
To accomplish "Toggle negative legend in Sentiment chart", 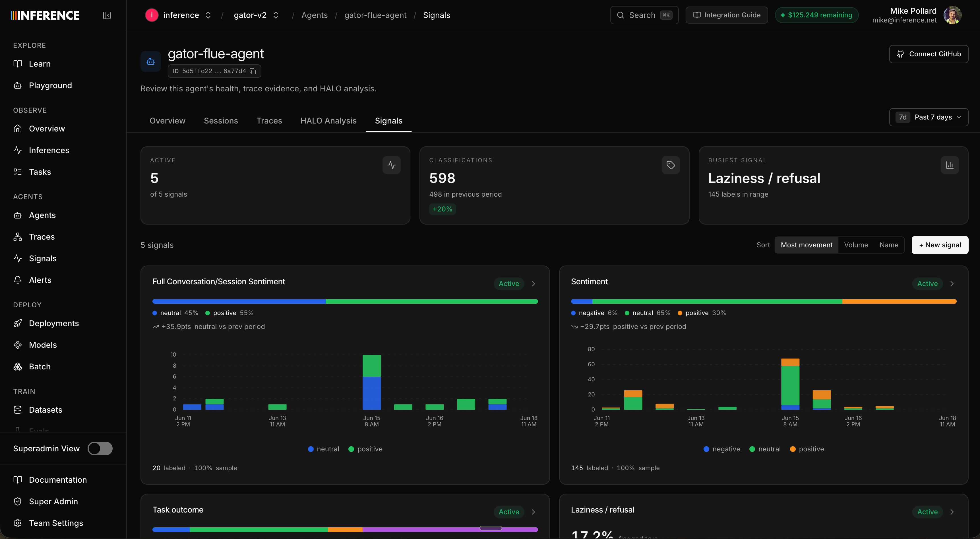I will (722, 449).
